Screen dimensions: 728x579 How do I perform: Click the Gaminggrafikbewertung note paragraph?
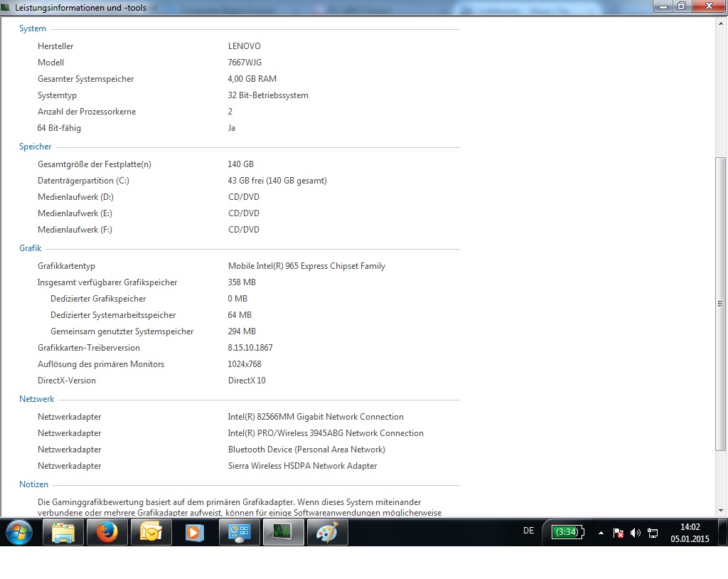click(240, 507)
